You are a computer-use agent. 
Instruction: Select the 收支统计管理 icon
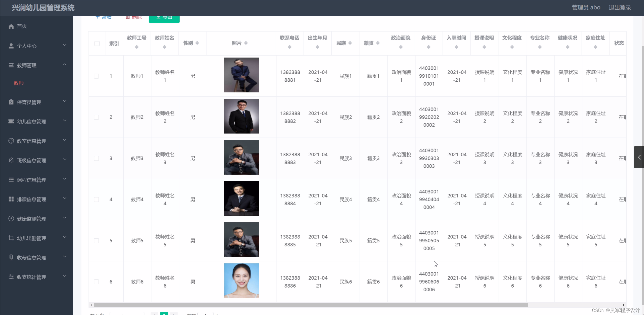pos(11,277)
